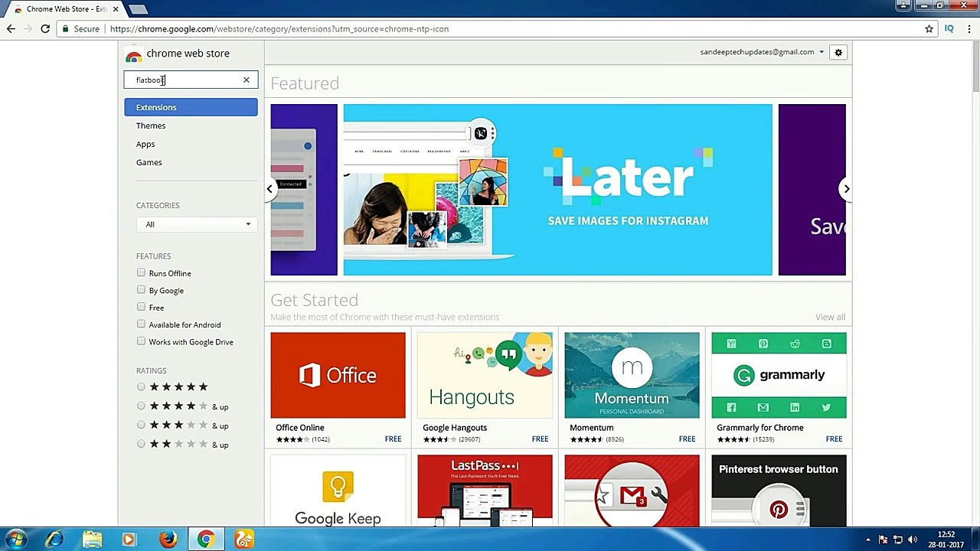Open the Later featured banner
The image size is (980, 551).
(558, 190)
